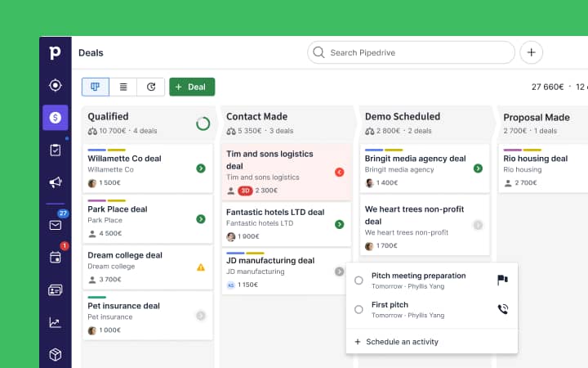The width and height of the screenshot is (588, 368).
Task: Click Schedule an activity link
Action: pyautogui.click(x=396, y=342)
